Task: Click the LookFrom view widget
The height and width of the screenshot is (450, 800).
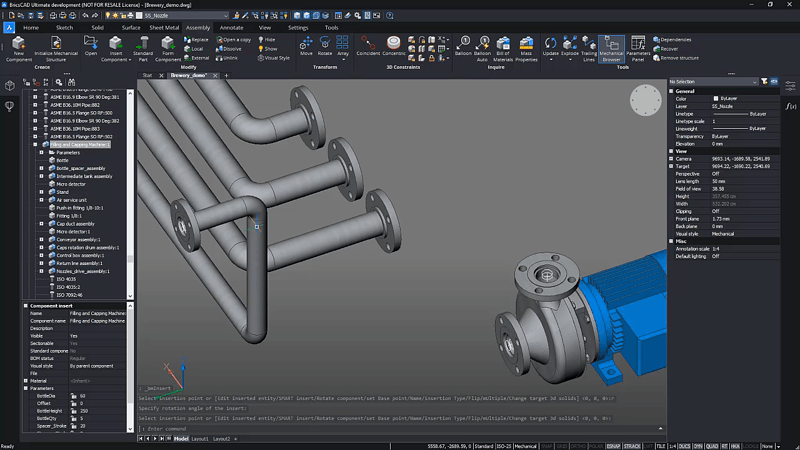Action: tap(645, 100)
